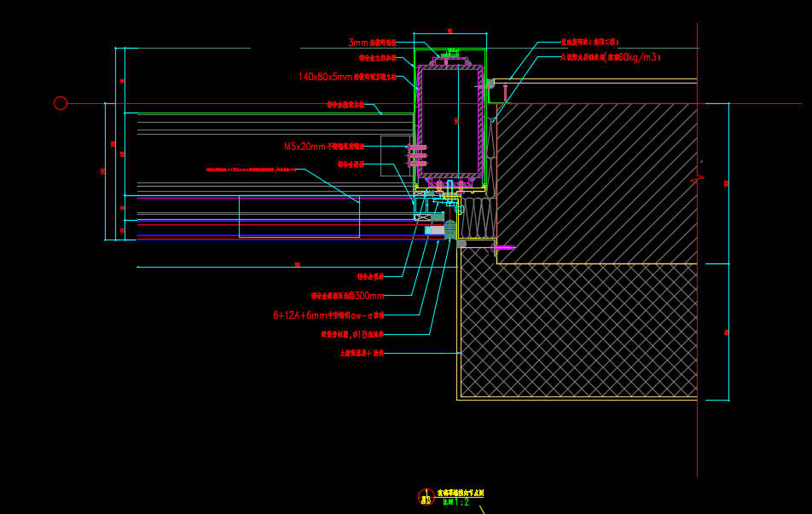
Task: Click the '140x80x5mm' steel column label
Action: [x=347, y=77]
